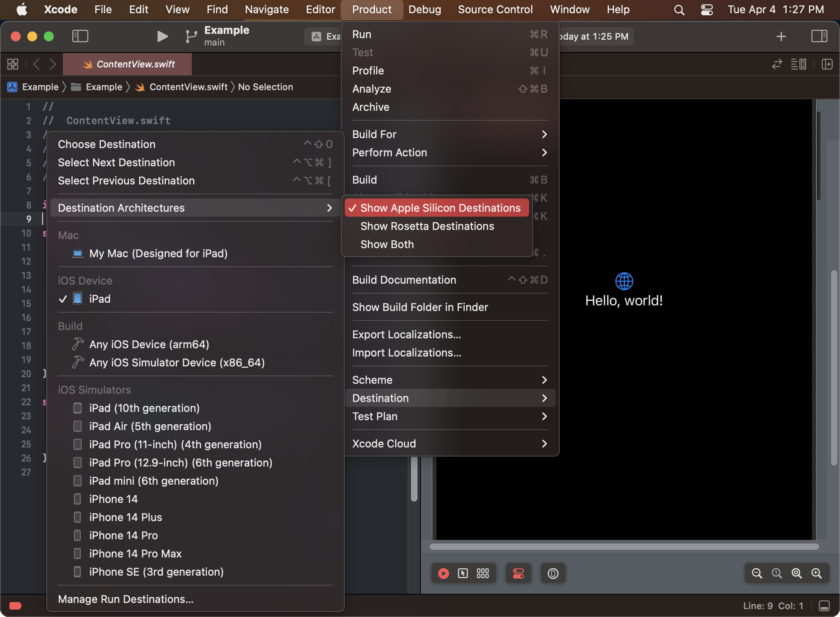Click the selectable preview cursor icon
The height and width of the screenshot is (617, 840).
pyautogui.click(x=463, y=573)
